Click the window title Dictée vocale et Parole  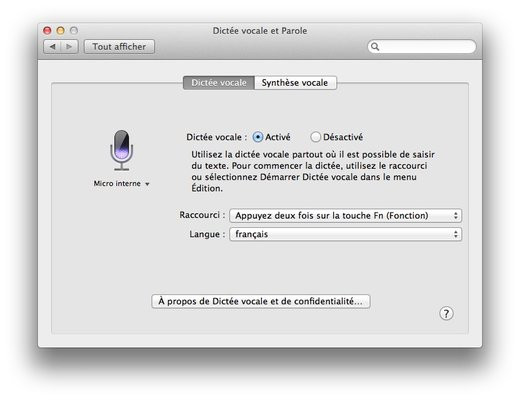260,31
